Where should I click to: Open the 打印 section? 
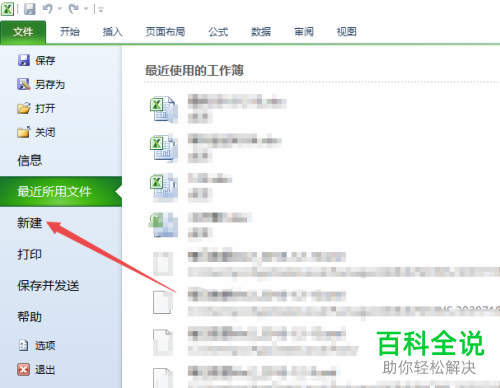point(30,254)
